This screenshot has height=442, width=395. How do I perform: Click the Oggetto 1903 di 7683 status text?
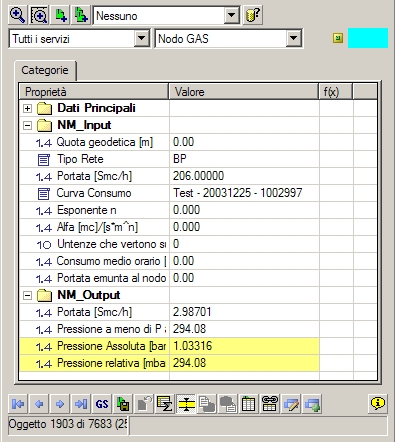pos(68,424)
